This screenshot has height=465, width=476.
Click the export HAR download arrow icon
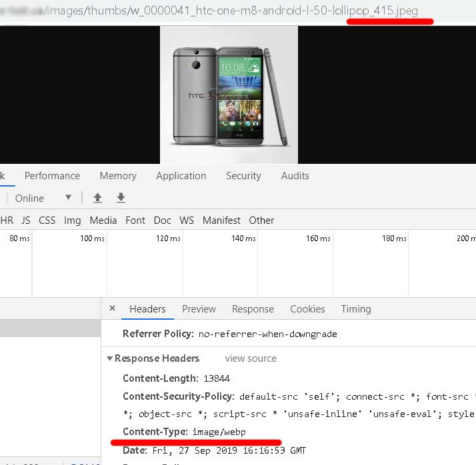(121, 198)
